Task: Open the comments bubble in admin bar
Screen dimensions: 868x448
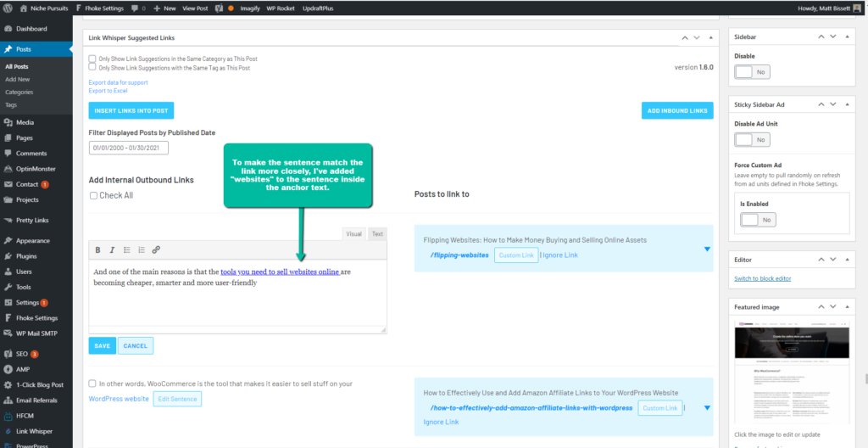Action: pos(136,8)
